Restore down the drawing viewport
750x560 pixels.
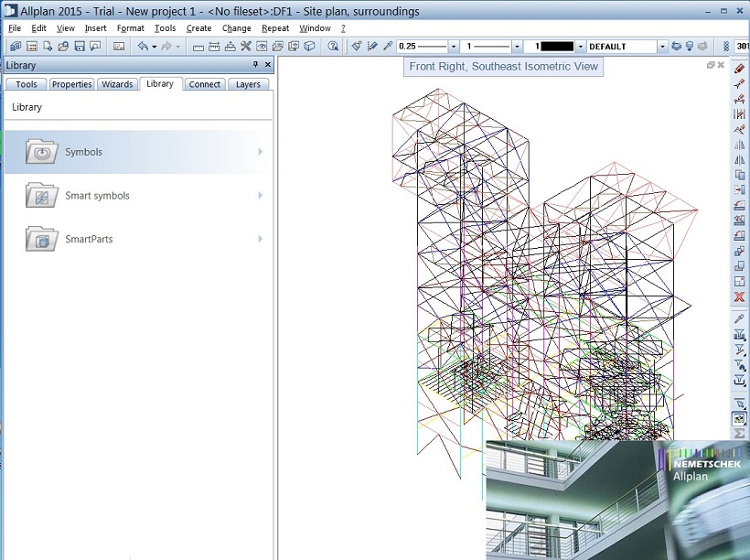[711, 65]
